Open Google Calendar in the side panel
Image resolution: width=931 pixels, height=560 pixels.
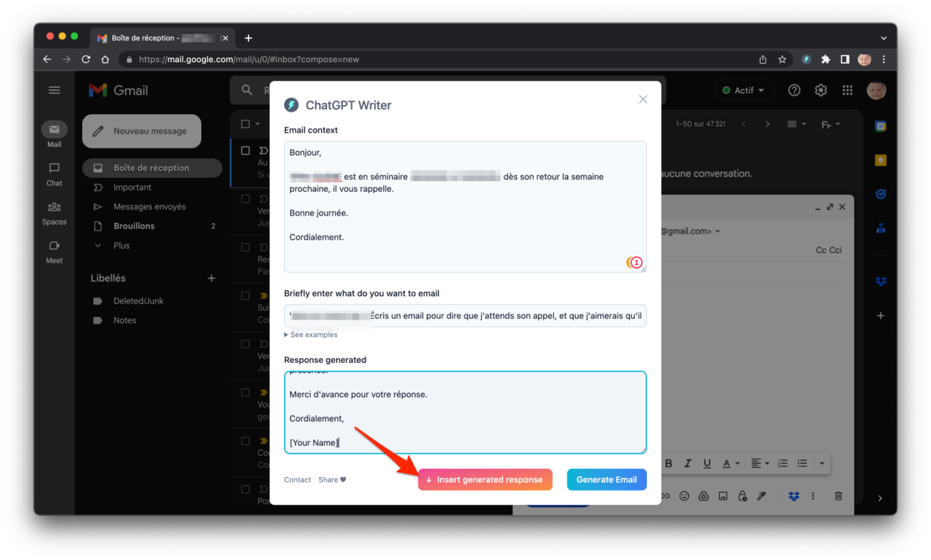click(x=881, y=126)
